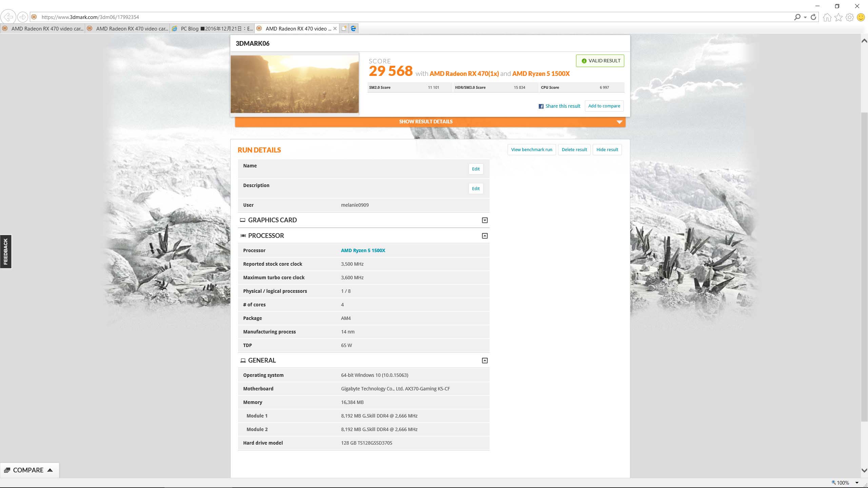The image size is (868, 488).
Task: Click the benchmark scene thumbnail image
Action: (x=294, y=84)
